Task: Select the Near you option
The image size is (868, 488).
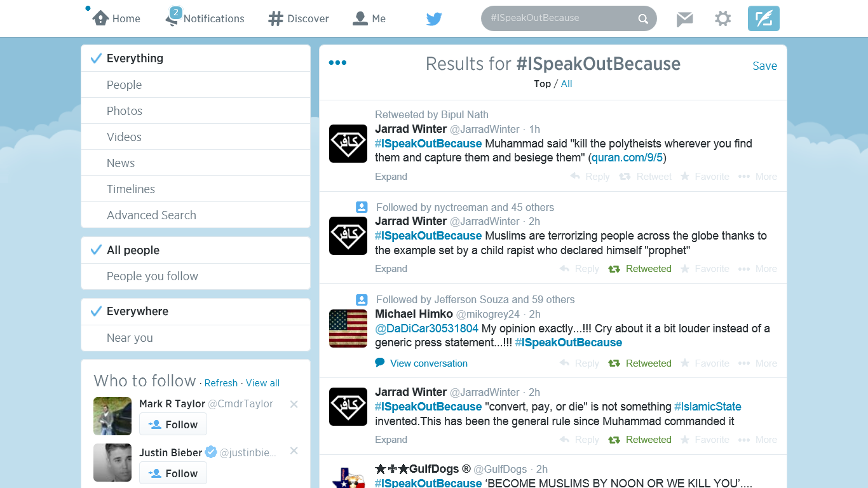Action: pos(196,338)
